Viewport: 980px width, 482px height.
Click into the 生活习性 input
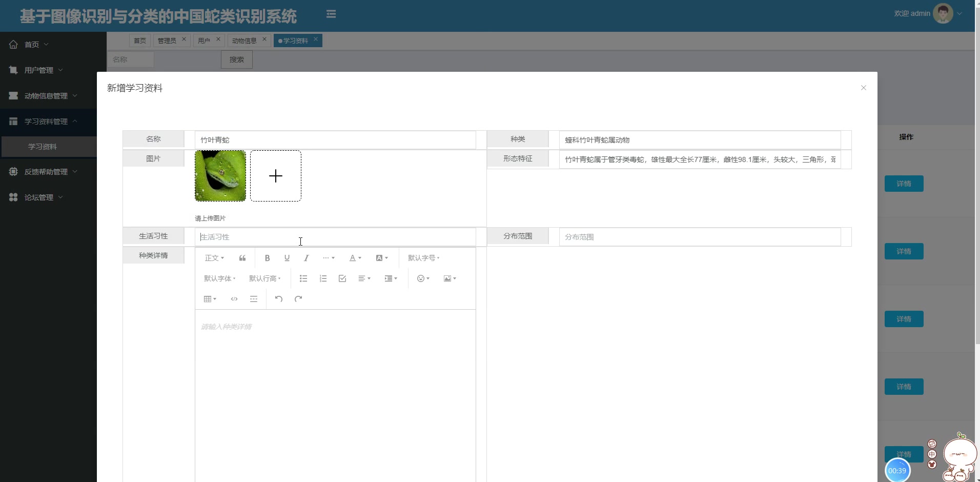[x=335, y=237]
